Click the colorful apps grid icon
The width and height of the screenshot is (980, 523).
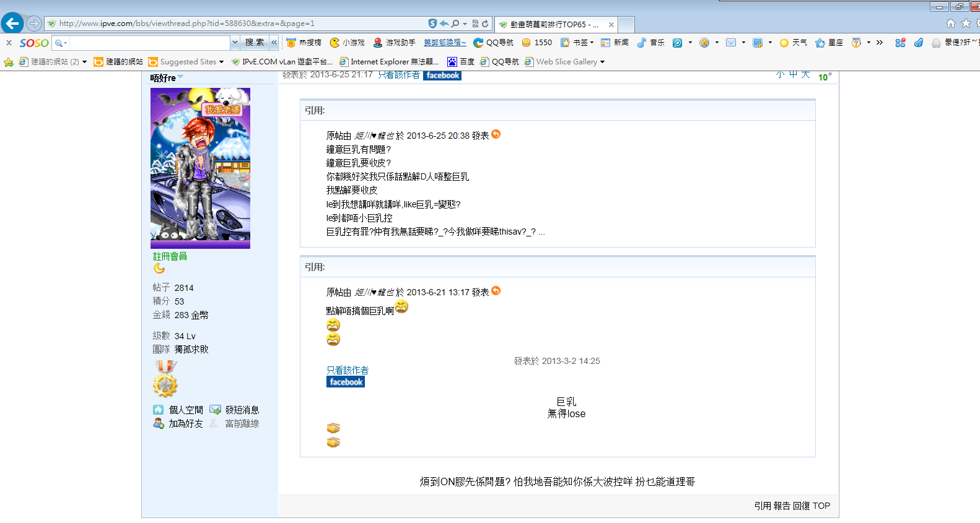coord(901,43)
